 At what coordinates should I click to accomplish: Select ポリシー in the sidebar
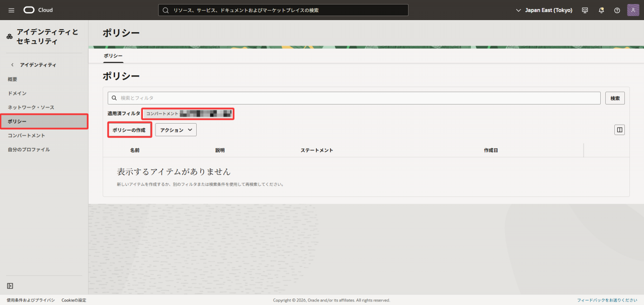coord(44,122)
